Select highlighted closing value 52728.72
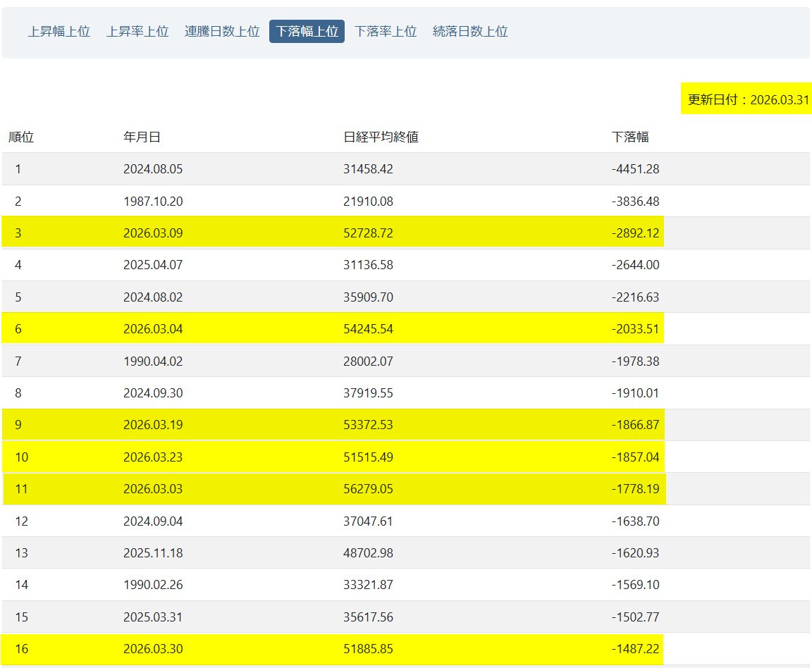Image resolution: width=812 pixels, height=668 pixels. [368, 233]
